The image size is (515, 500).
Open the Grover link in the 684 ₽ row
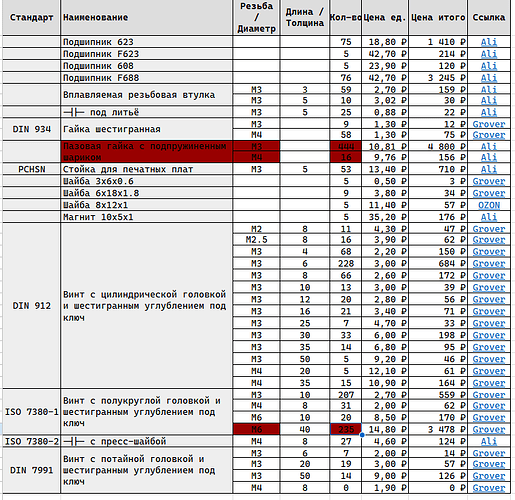click(489, 264)
